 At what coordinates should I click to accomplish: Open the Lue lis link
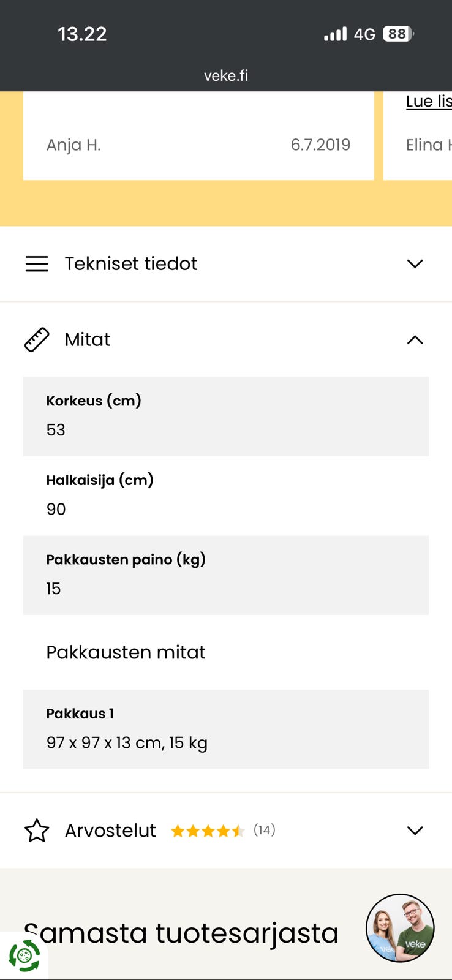click(x=428, y=101)
